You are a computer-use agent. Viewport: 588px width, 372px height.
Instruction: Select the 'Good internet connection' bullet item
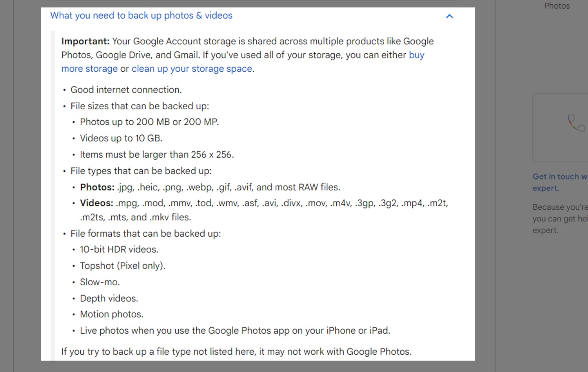click(x=126, y=89)
